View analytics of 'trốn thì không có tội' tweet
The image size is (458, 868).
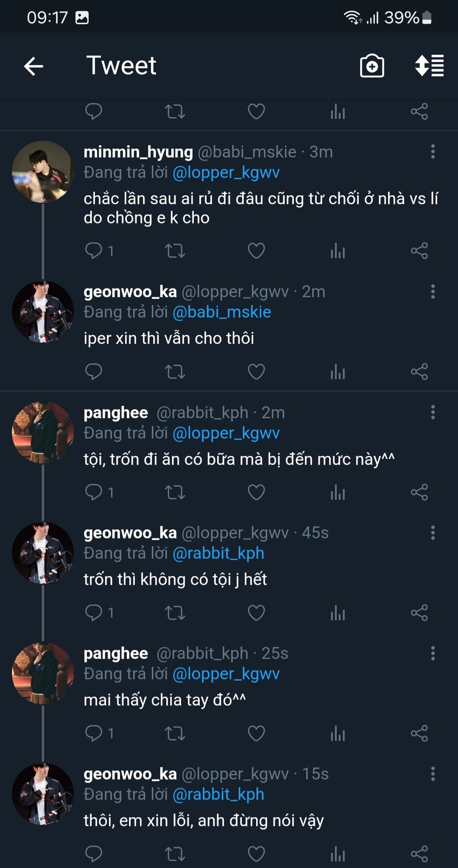click(337, 613)
